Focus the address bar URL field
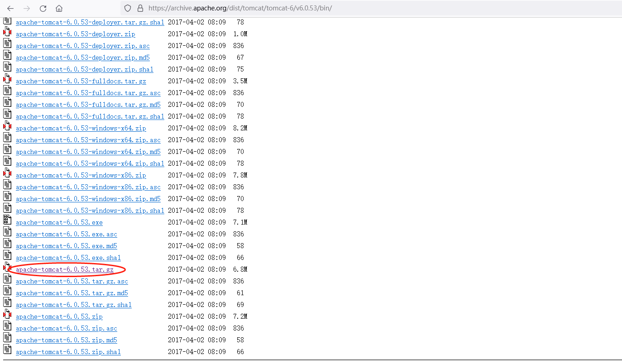The image size is (622, 364). point(371,8)
